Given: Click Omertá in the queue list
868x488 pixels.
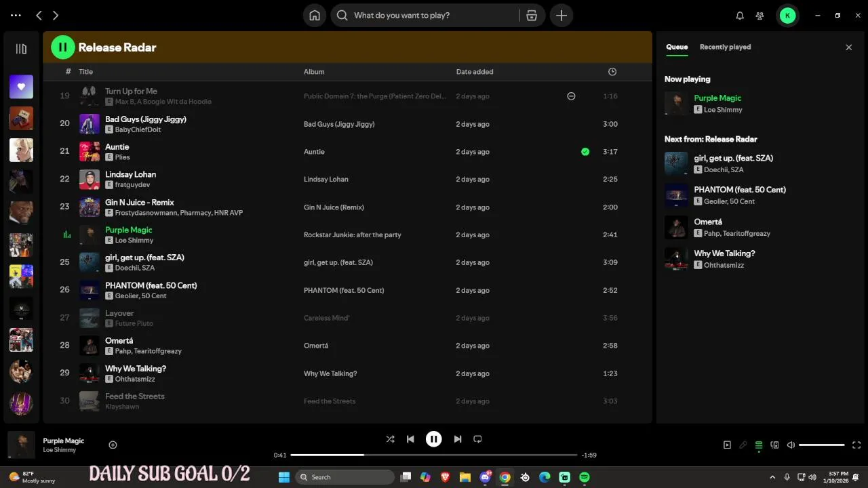Looking at the screenshot, I should coord(708,222).
